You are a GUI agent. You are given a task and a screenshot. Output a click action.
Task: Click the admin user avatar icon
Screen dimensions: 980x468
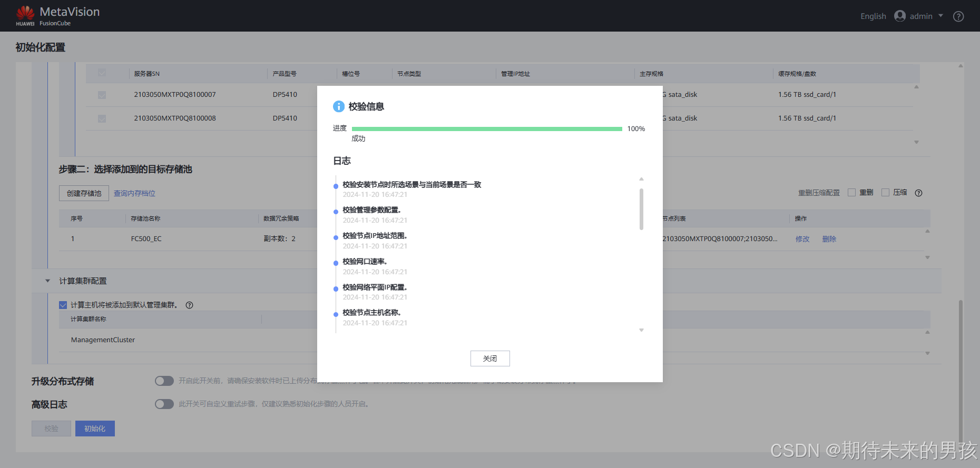coord(900,16)
